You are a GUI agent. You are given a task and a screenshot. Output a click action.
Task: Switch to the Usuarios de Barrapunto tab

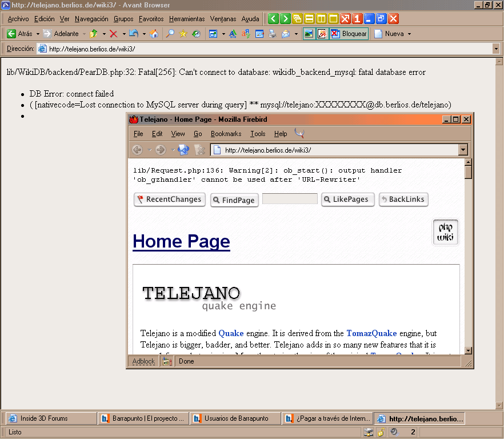pos(235,418)
